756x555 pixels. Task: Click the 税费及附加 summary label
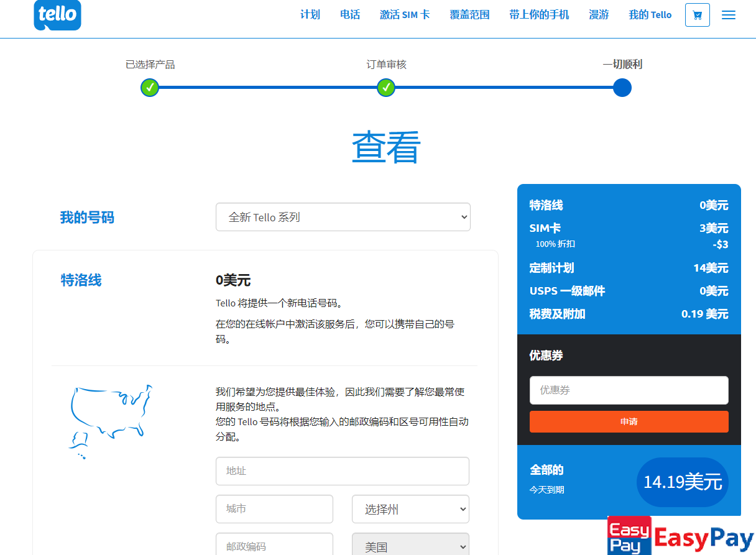click(558, 314)
